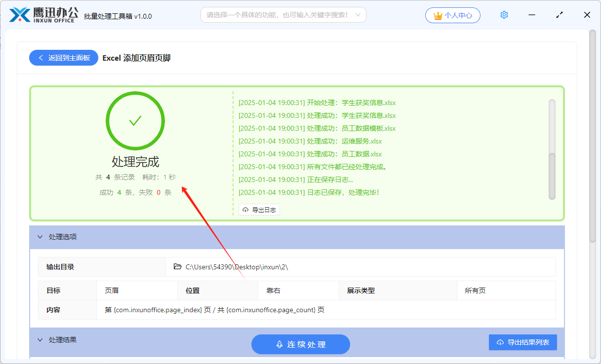The width and height of the screenshot is (601, 364).
Task: Select log line 处理成功：运维服务.xlsx
Action: pyautogui.click(x=310, y=141)
